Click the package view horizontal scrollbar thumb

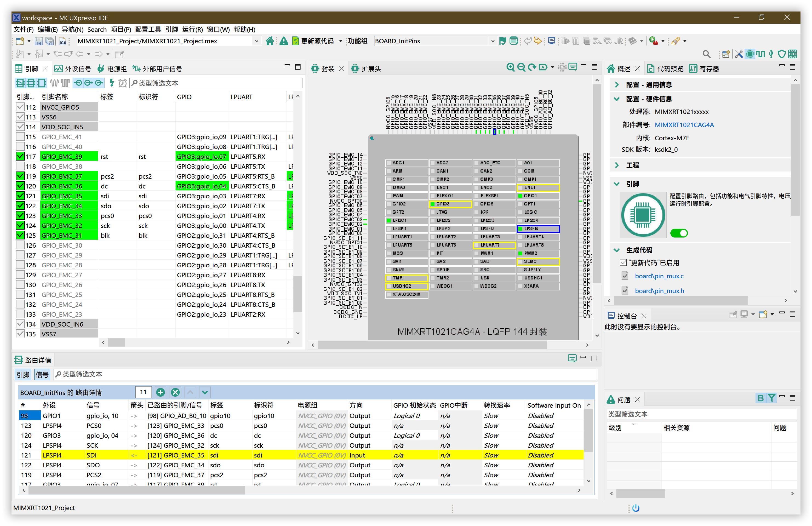(x=432, y=345)
